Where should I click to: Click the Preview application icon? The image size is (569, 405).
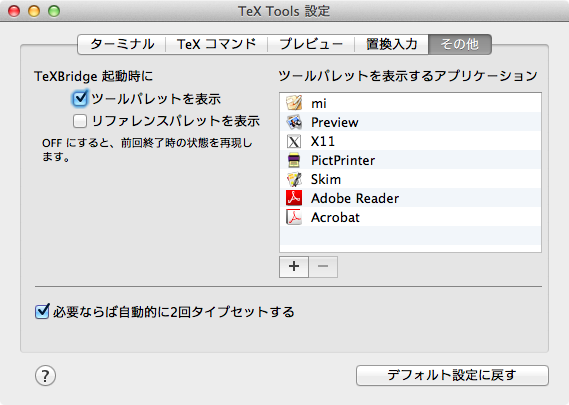tap(294, 122)
